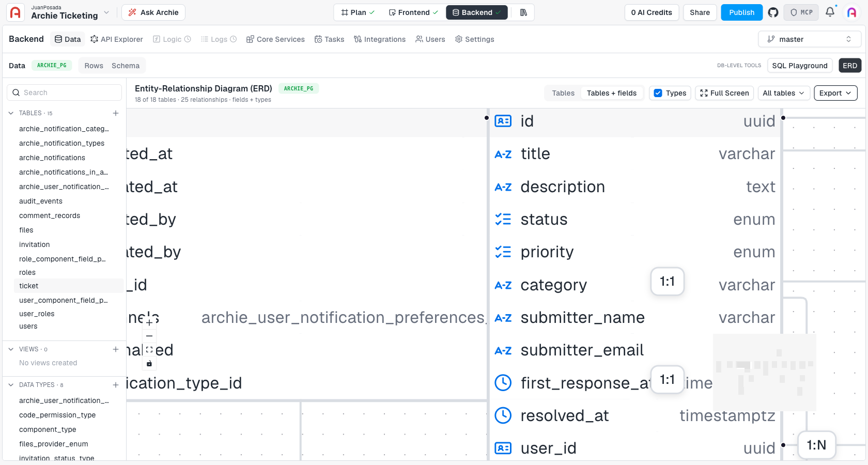Click the Ask Archie button
This screenshot has height=465, width=868.
[x=153, y=12]
